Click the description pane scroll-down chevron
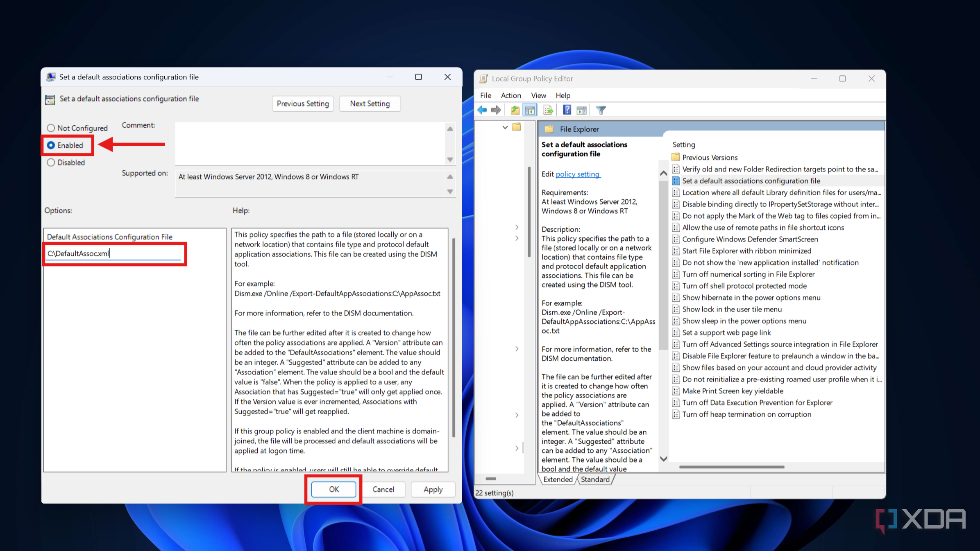 664,459
